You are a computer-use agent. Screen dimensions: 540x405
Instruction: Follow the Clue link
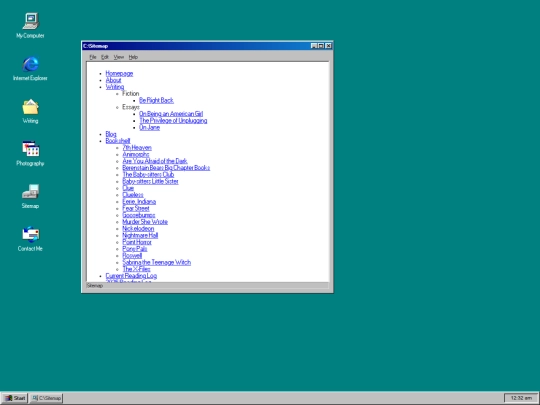click(128, 188)
